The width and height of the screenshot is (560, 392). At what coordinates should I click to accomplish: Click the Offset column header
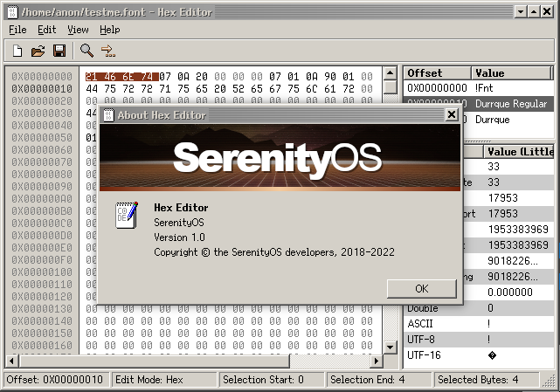[437, 73]
